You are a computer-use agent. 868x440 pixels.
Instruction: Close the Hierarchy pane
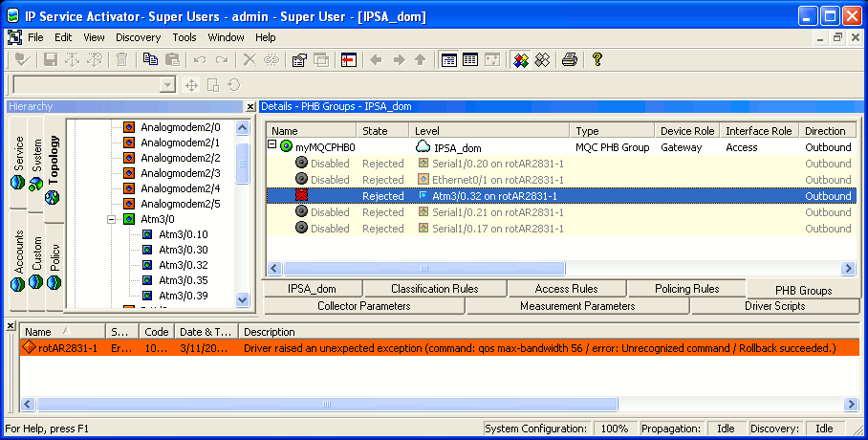[x=250, y=106]
